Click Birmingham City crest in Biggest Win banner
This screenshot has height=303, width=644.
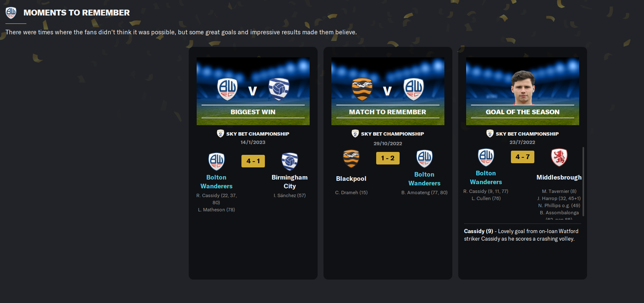click(279, 89)
